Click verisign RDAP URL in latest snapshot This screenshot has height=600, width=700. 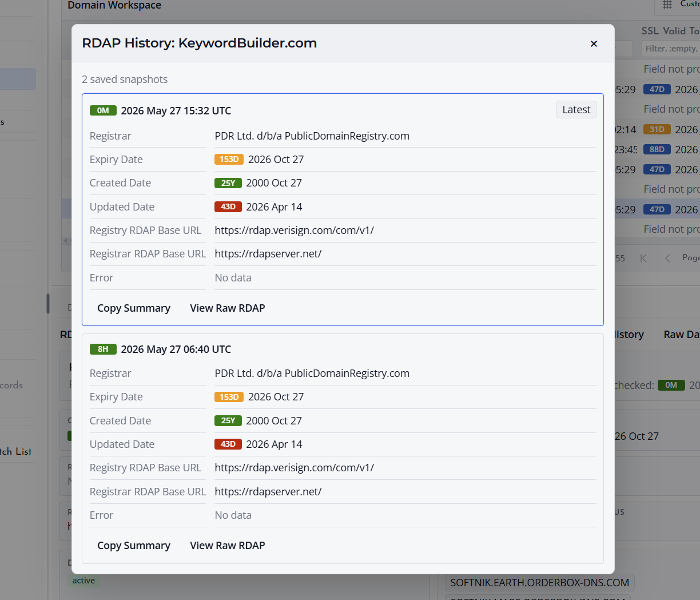pos(295,230)
